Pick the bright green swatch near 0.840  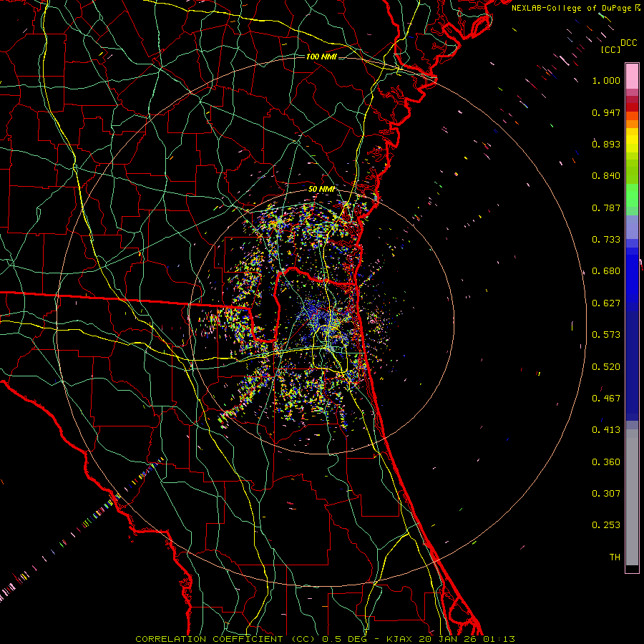(632, 195)
